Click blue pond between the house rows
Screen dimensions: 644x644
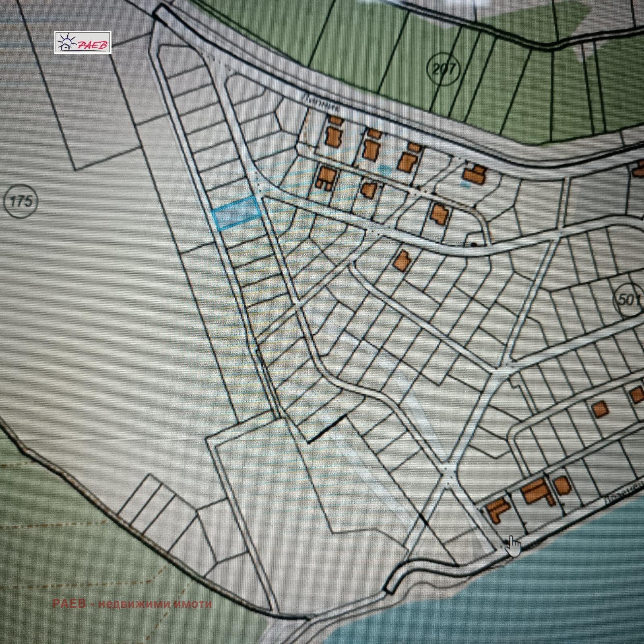tap(385, 169)
